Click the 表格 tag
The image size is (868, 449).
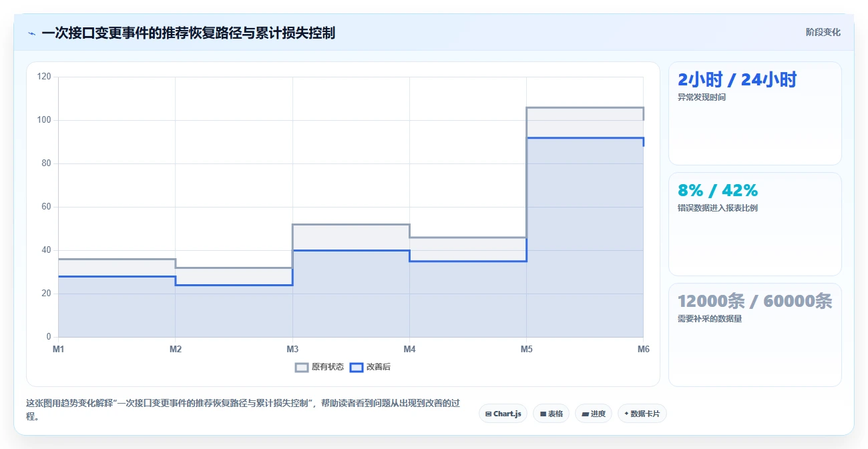coord(551,414)
